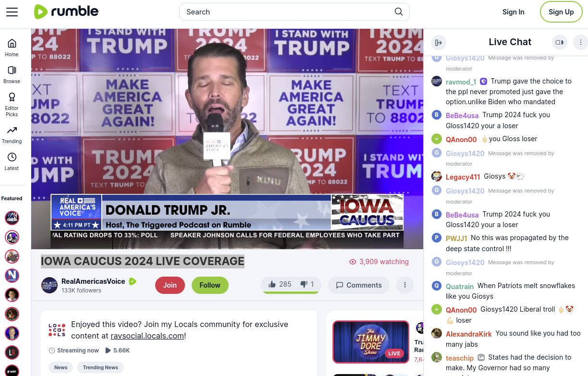Click the Live Chat heading
Viewport: 588px width, 376px height.
coord(510,42)
